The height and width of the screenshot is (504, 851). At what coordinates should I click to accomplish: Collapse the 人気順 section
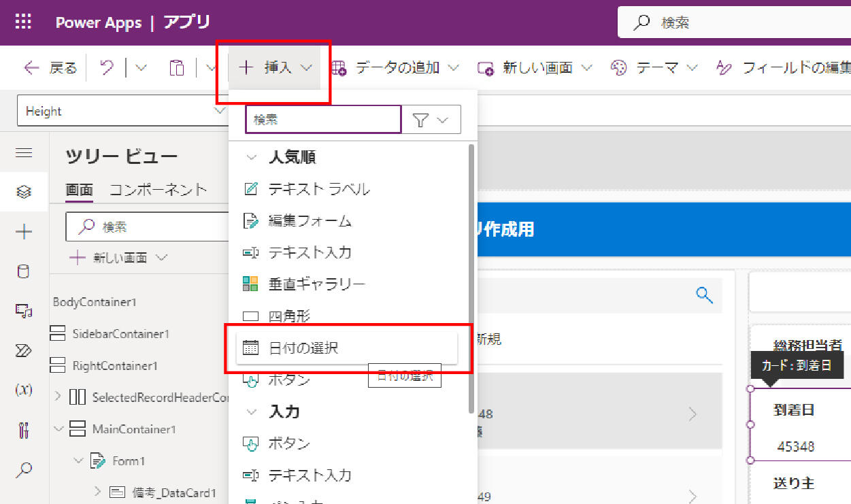coord(252,158)
